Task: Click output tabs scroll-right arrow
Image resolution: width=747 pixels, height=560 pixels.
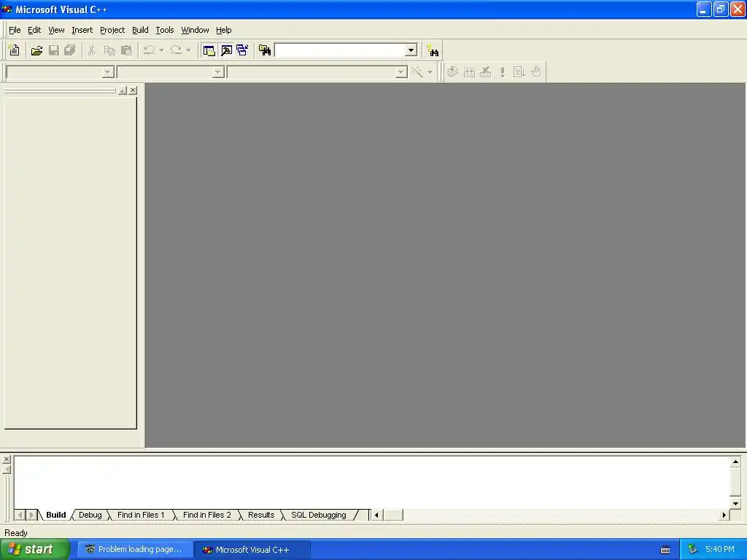Action: point(31,515)
